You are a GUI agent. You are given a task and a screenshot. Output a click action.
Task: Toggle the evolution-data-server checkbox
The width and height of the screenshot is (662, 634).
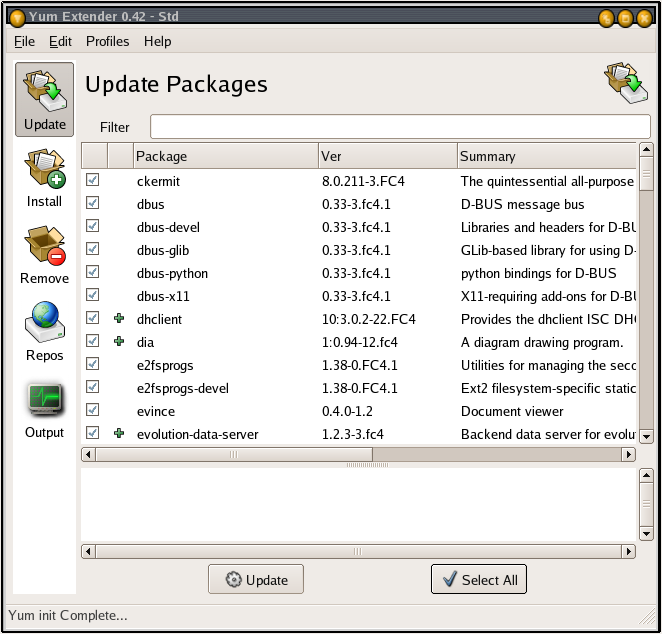click(x=92, y=433)
